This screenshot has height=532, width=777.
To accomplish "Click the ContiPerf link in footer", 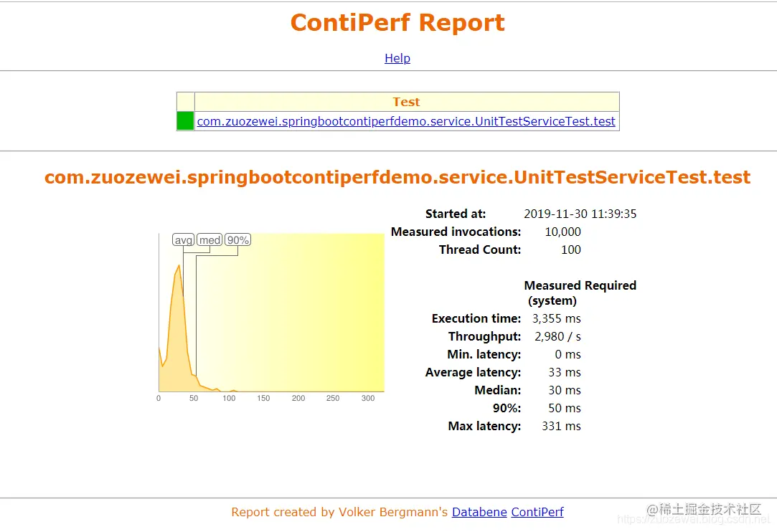I will (x=537, y=512).
